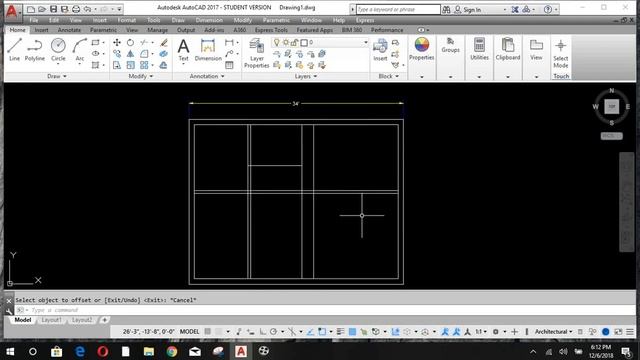Open the layer list dropdown

coord(365,42)
